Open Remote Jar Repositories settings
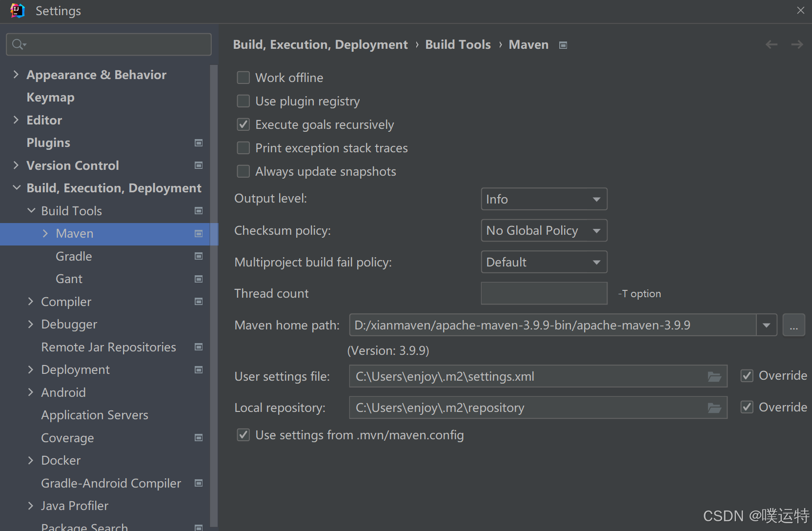Viewport: 812px width, 531px height. 108,347
